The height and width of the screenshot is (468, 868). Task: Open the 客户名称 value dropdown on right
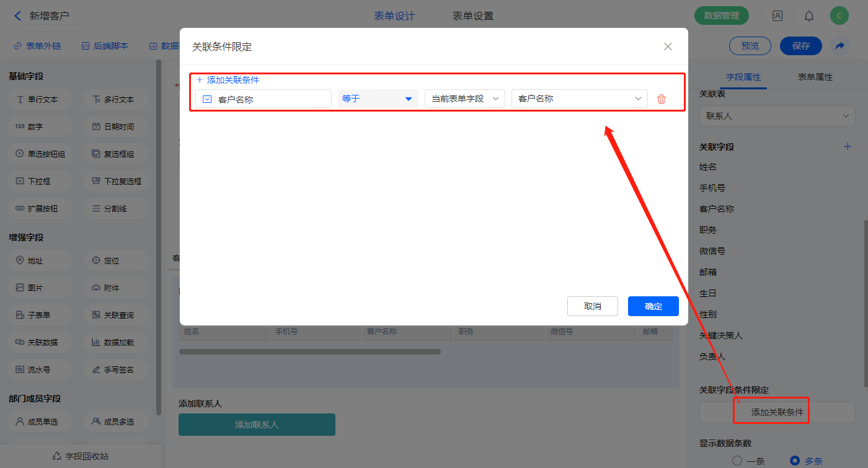(x=579, y=99)
